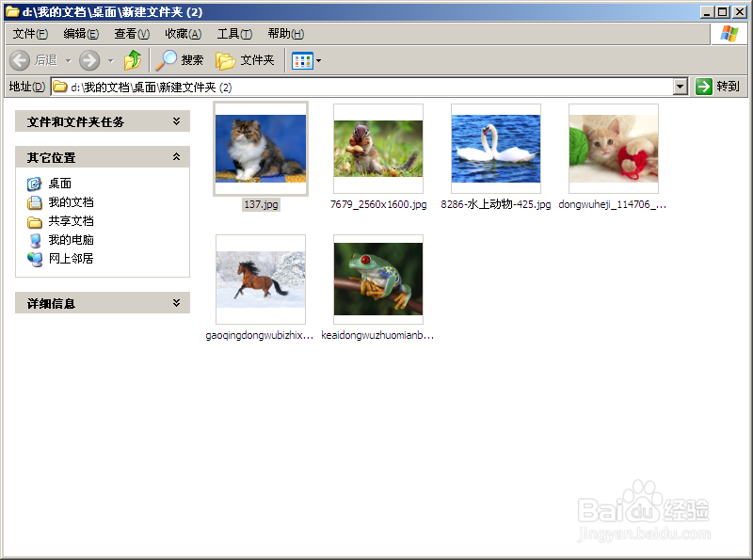
Task: Go to 网上邻居 link
Action: click(x=72, y=259)
